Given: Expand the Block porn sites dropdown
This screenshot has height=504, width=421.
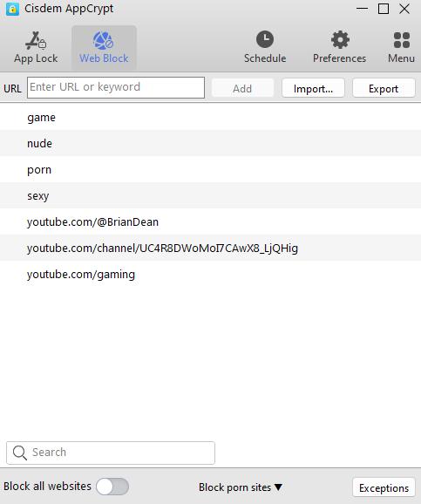Looking at the screenshot, I should [241, 487].
